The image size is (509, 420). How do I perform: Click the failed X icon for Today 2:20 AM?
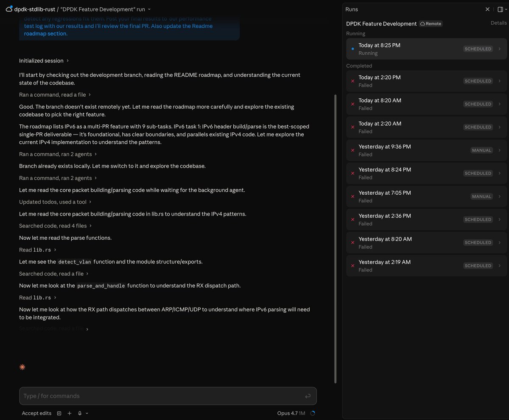coord(352,127)
